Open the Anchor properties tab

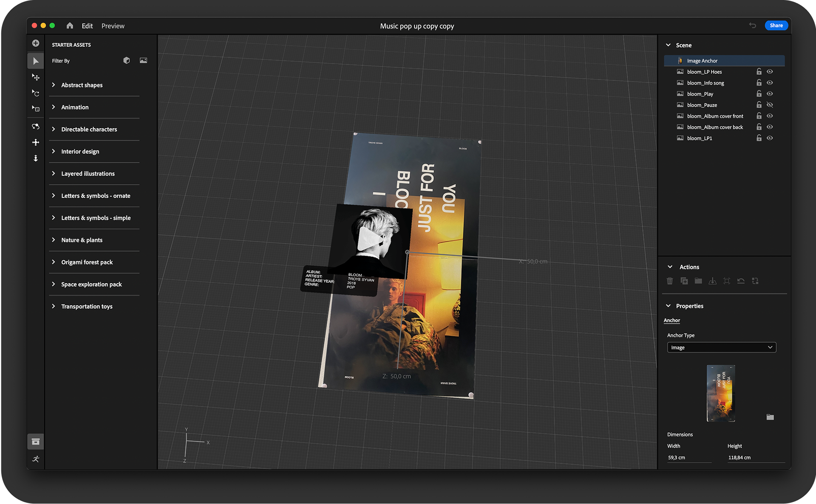coord(672,321)
